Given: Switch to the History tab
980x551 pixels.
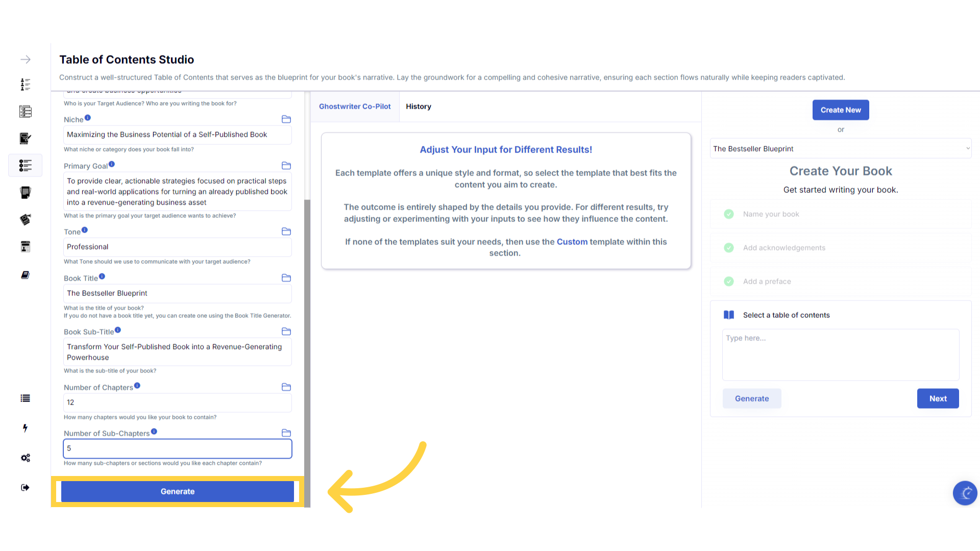Looking at the screenshot, I should [x=418, y=107].
